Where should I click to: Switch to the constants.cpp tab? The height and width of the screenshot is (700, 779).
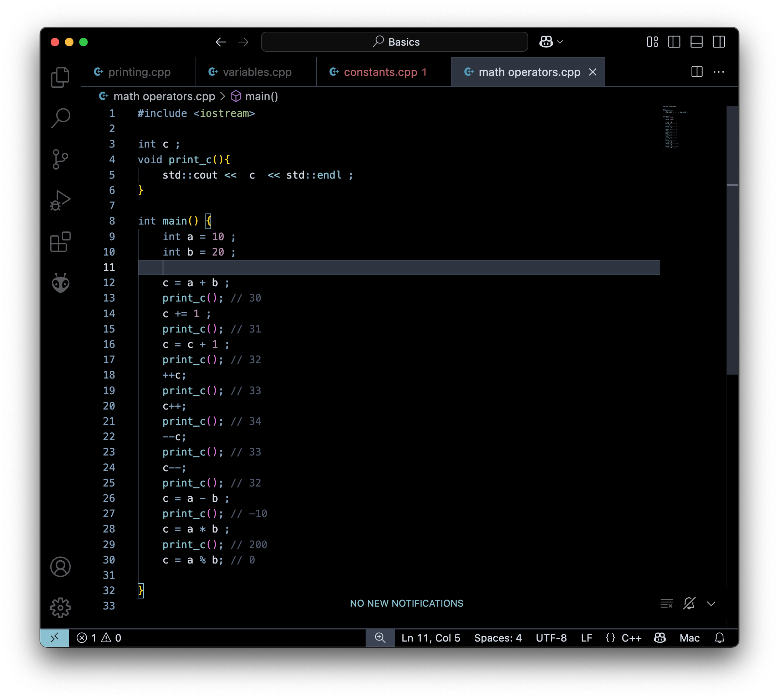(x=383, y=72)
